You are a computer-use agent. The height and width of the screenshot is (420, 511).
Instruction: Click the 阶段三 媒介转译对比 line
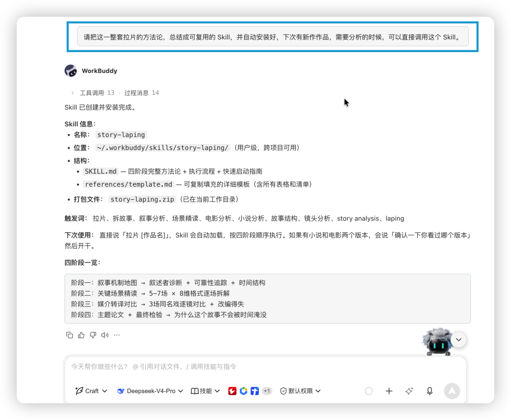[x=158, y=304]
